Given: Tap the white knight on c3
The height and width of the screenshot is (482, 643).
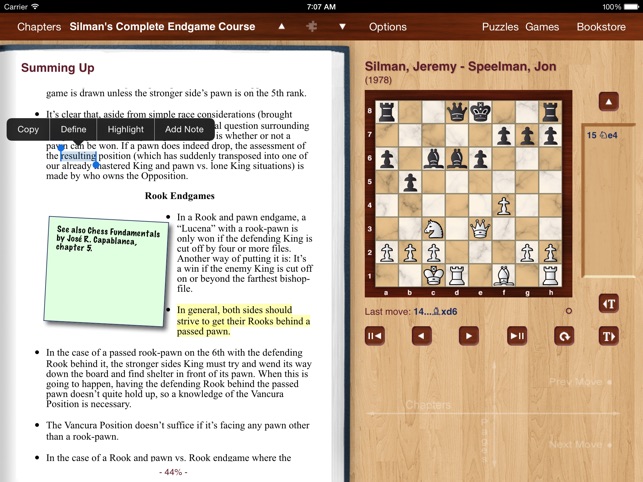Looking at the screenshot, I should point(433,229).
